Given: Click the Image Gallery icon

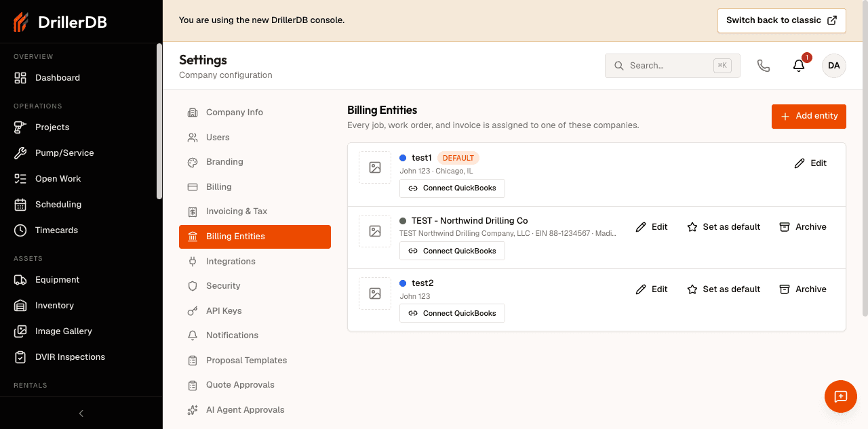Looking at the screenshot, I should pos(20,331).
